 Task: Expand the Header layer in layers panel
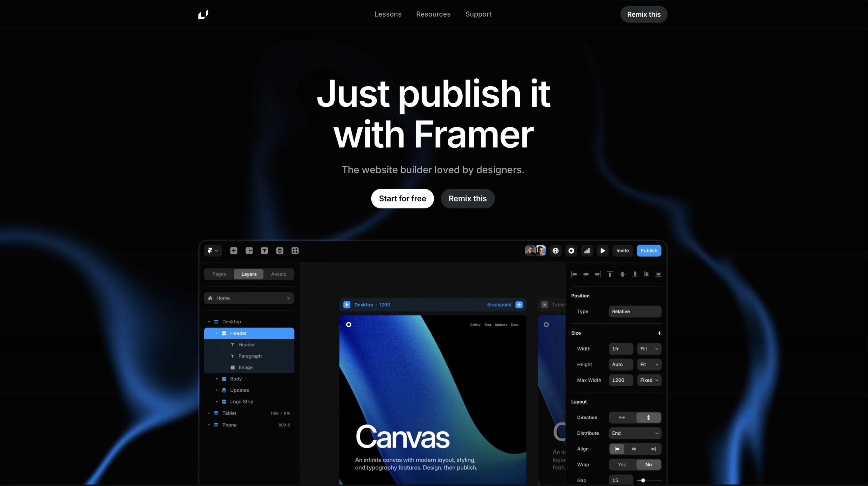click(x=217, y=333)
